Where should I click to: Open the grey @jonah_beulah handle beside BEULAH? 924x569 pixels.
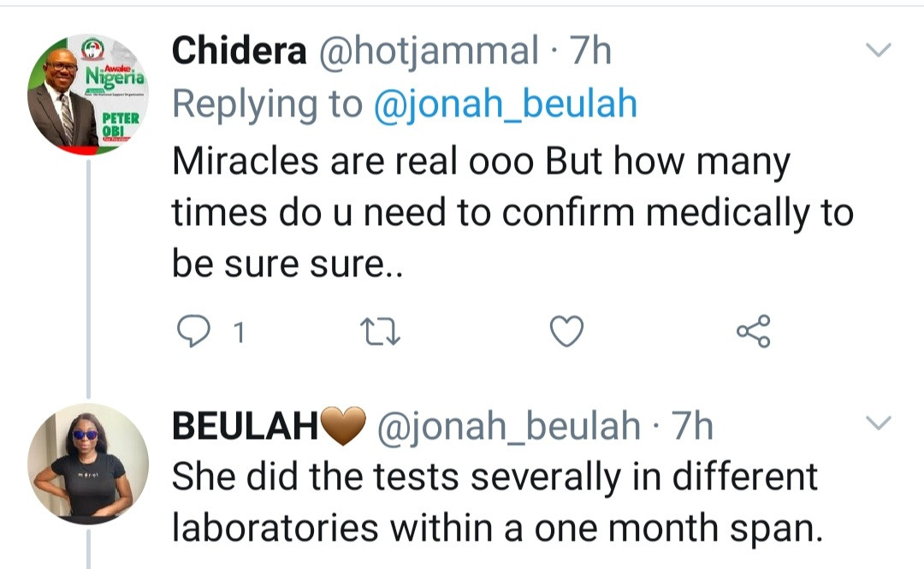pyautogui.click(x=508, y=425)
